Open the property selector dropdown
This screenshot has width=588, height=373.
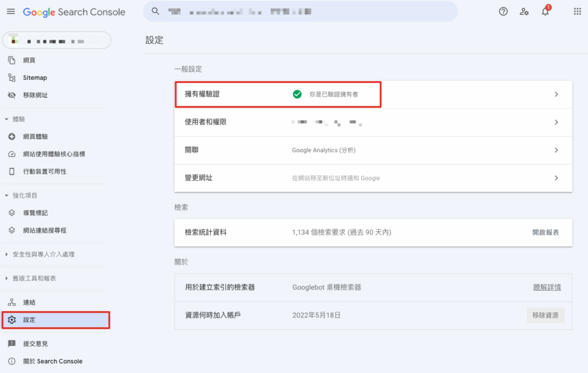pyautogui.click(x=56, y=40)
